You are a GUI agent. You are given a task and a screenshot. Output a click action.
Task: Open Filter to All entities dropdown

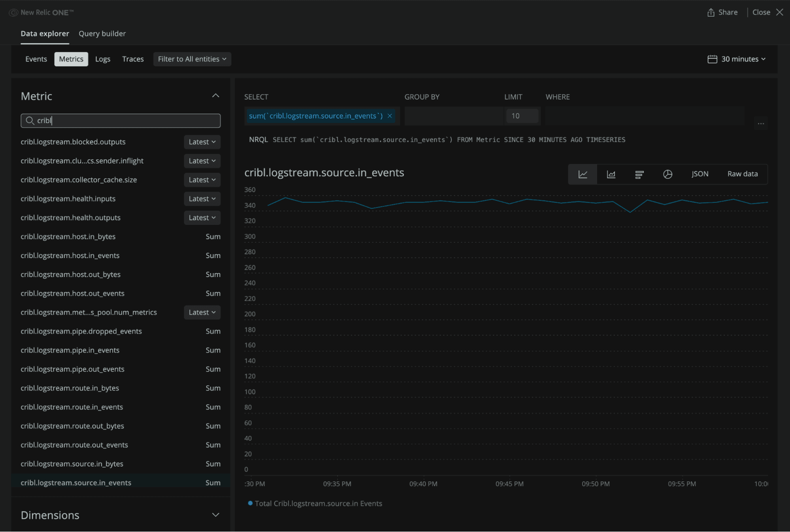pyautogui.click(x=192, y=59)
